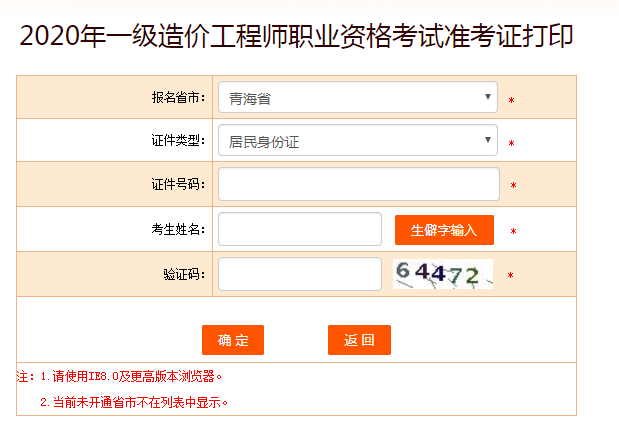Image resolution: width=619 pixels, height=443 pixels.
Task: Click the 验证码 field label
Action: pos(184,274)
